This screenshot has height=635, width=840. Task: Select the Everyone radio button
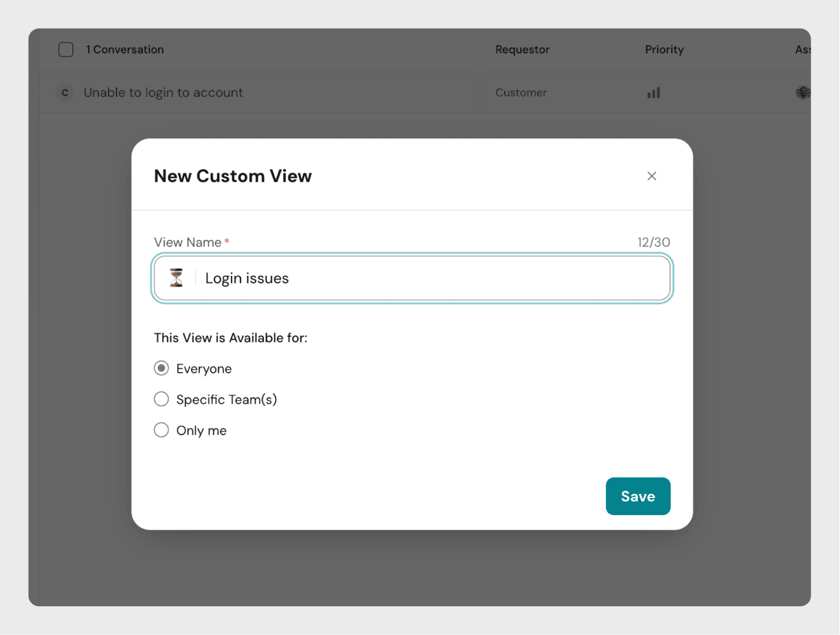(x=161, y=369)
